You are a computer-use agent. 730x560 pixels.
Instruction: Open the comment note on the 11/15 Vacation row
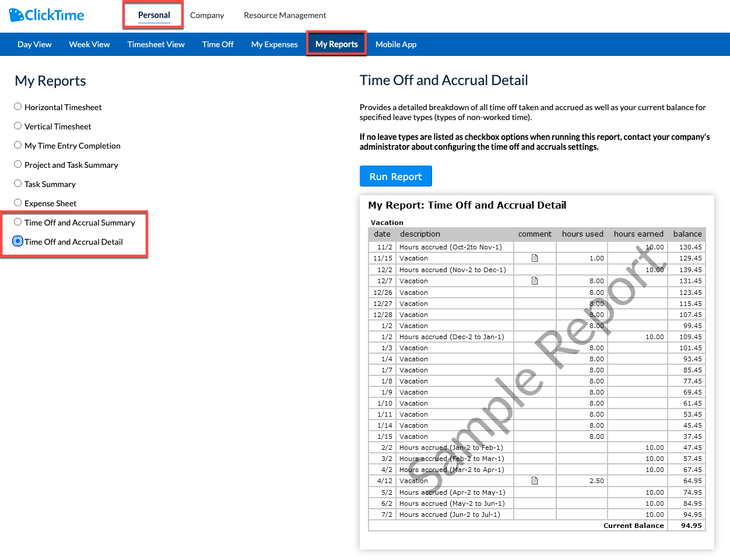click(534, 258)
